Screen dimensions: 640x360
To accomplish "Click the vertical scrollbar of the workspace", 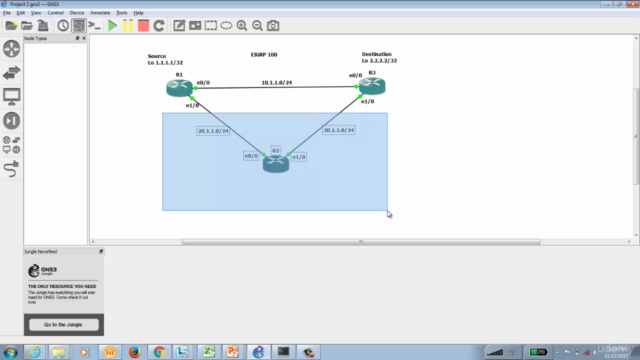I will click(x=636, y=136).
